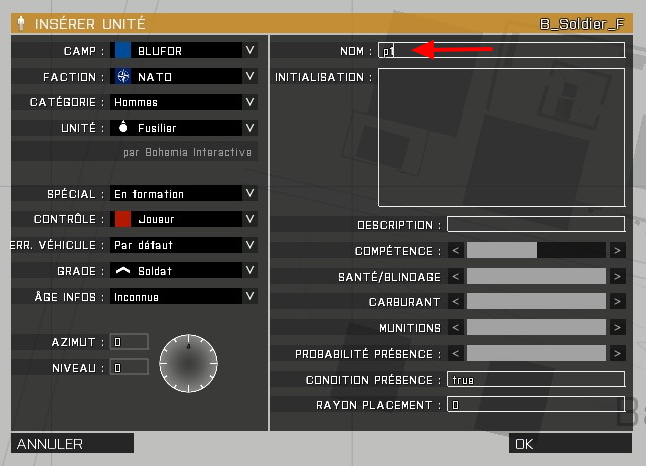Open the Camp dropdown
Image resolution: width=646 pixels, height=466 pixels.
(x=249, y=50)
